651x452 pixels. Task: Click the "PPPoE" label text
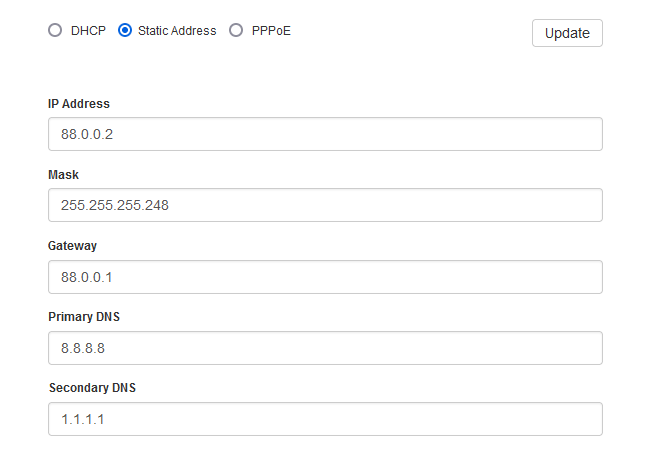pos(271,31)
